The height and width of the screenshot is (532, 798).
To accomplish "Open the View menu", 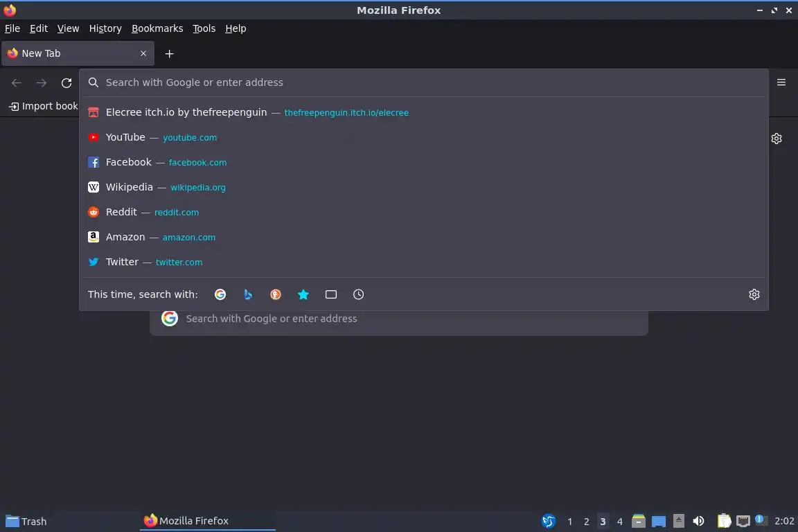I will click(x=68, y=28).
